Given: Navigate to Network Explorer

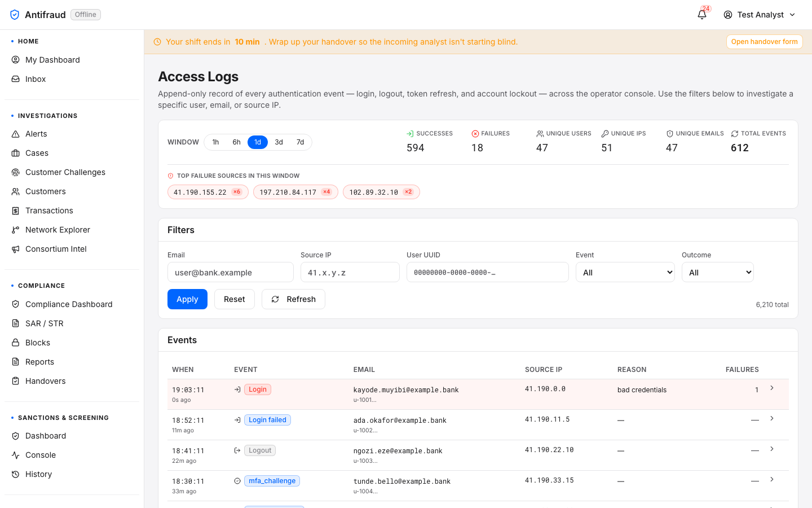Looking at the screenshot, I should pos(72,230).
